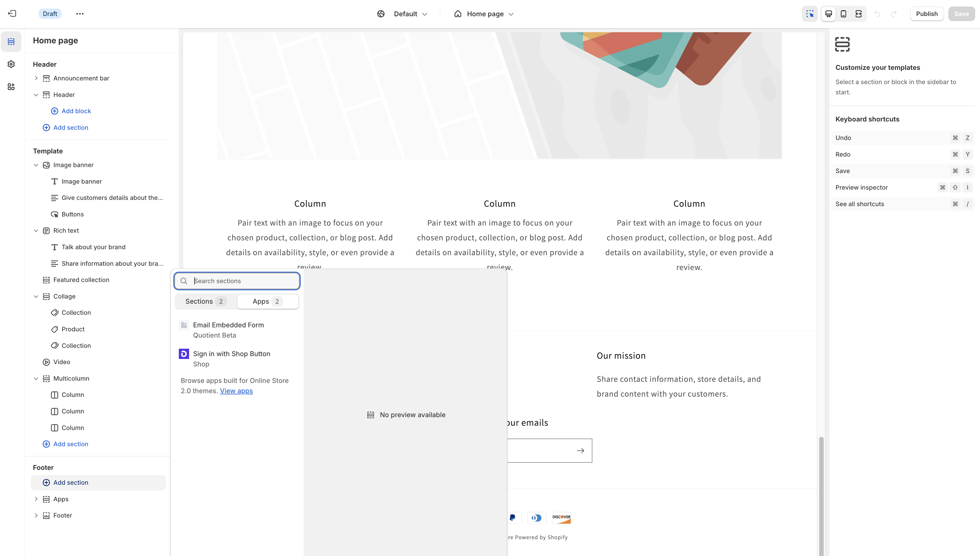Open the App embeds panel

coord(11,87)
